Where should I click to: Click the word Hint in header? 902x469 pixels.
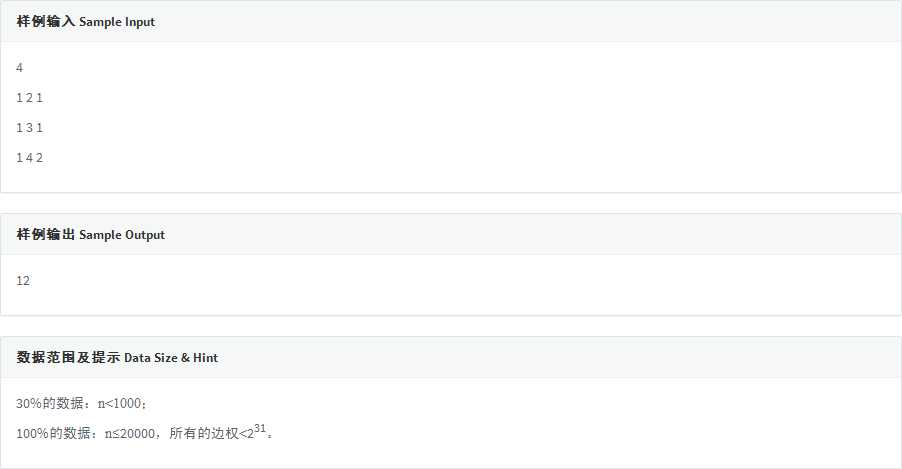[x=205, y=358]
